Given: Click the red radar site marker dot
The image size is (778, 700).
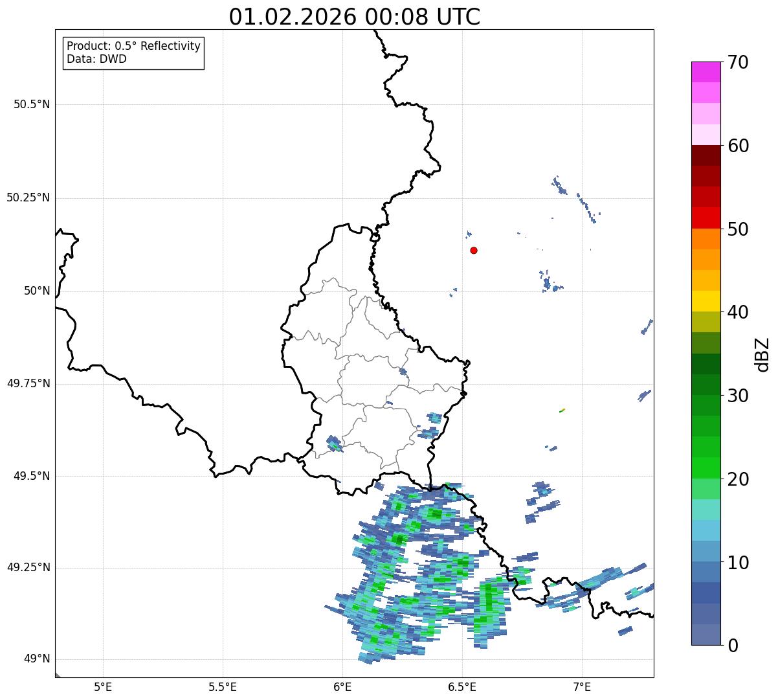Looking at the screenshot, I should pos(474,250).
